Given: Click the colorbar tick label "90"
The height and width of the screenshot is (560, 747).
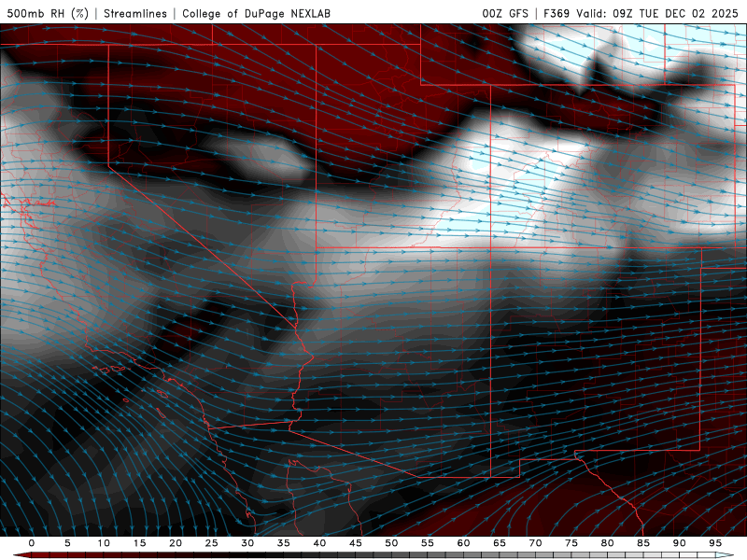Looking at the screenshot, I should (x=679, y=543).
